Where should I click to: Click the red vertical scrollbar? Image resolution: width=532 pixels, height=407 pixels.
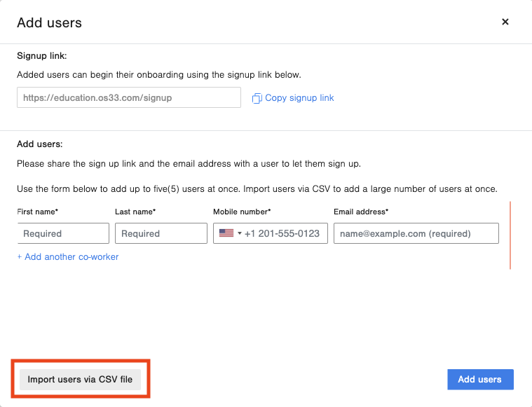click(510, 235)
